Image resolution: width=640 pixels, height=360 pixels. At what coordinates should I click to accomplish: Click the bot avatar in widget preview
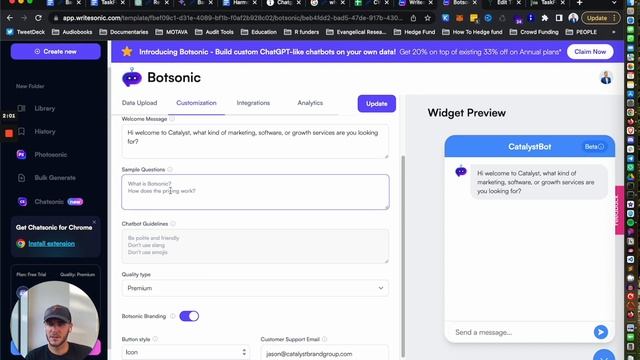pos(461,171)
